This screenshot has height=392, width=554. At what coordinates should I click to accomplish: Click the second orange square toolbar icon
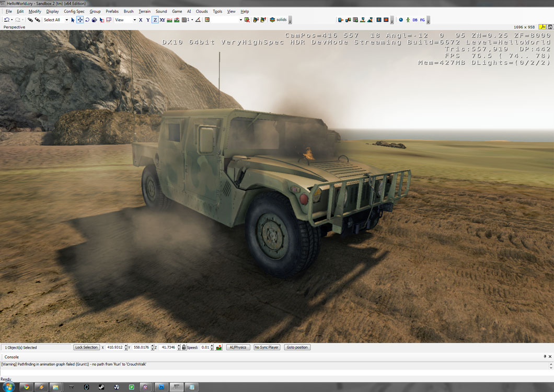[x=386, y=20]
